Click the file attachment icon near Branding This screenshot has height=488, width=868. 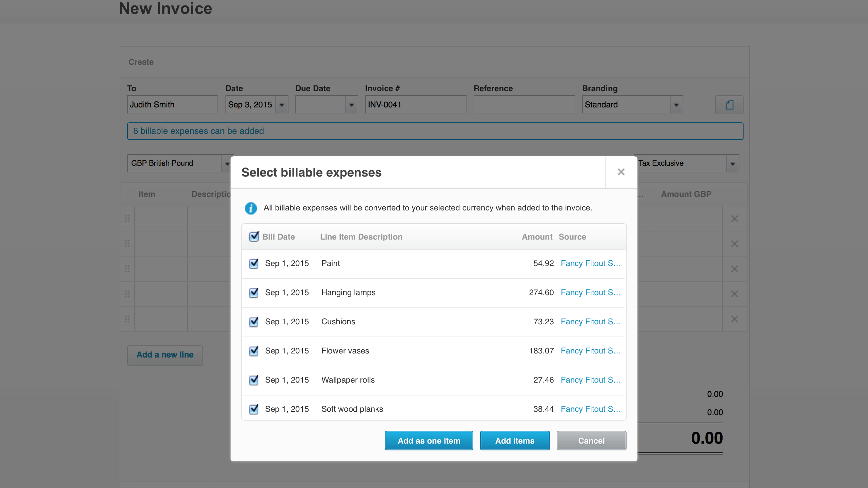point(729,105)
